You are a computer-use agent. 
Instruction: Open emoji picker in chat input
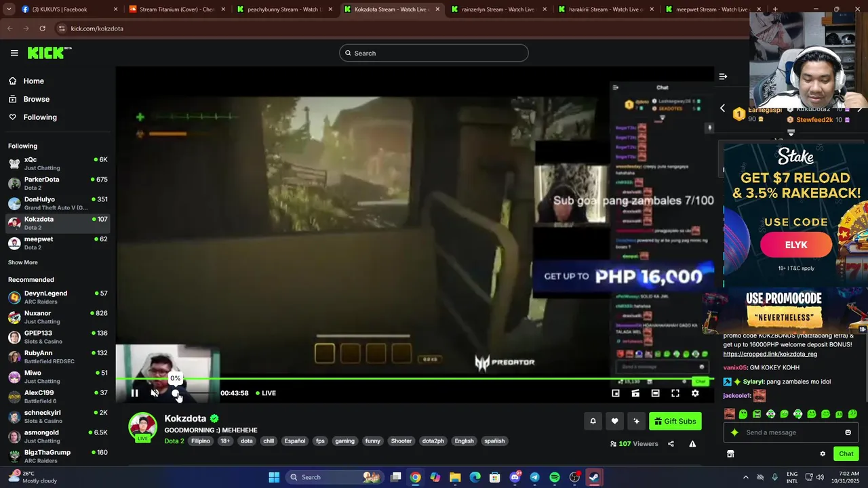click(x=848, y=432)
